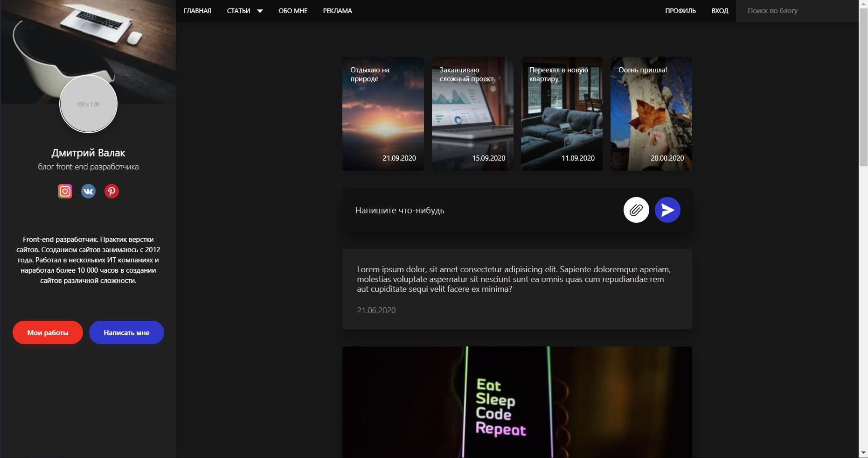Image resolution: width=868 pixels, height=458 pixels.
Task: Click the blue send message arrow
Action: point(667,210)
